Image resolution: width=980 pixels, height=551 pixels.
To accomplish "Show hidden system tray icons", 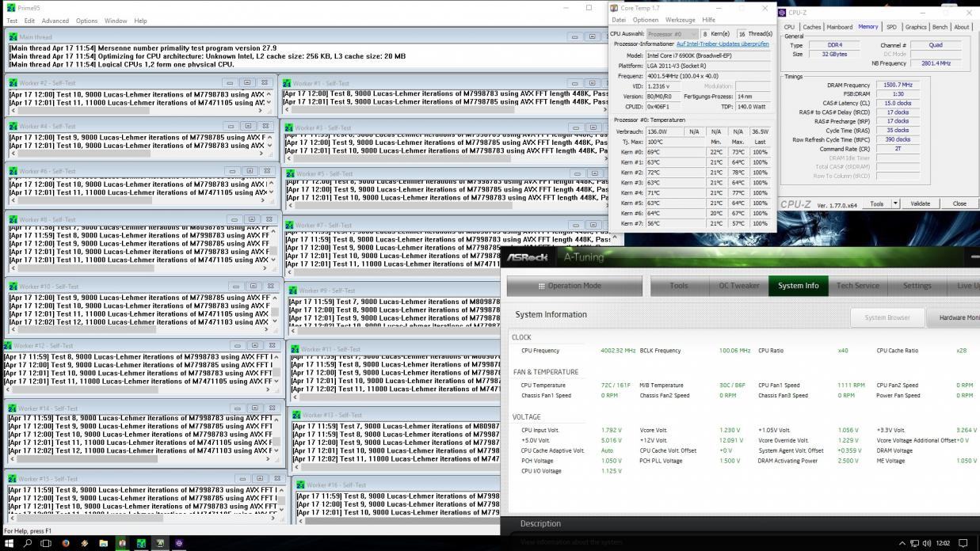I will tap(902, 543).
